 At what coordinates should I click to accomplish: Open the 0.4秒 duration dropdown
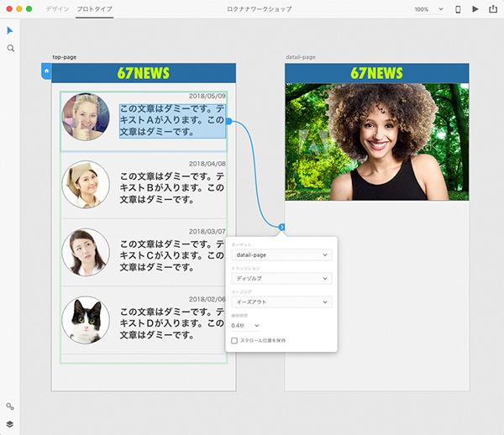[245, 325]
